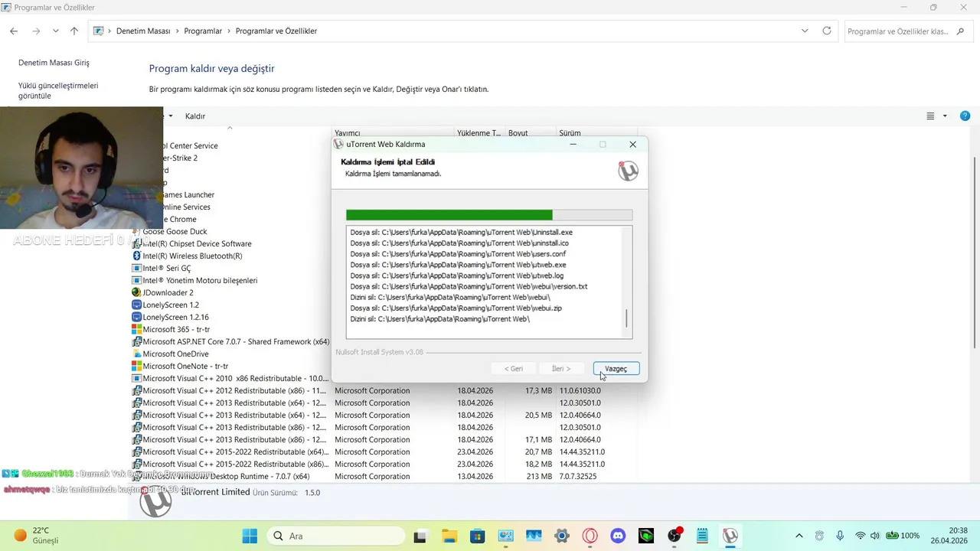Click the 213 MB size cell

(x=539, y=476)
